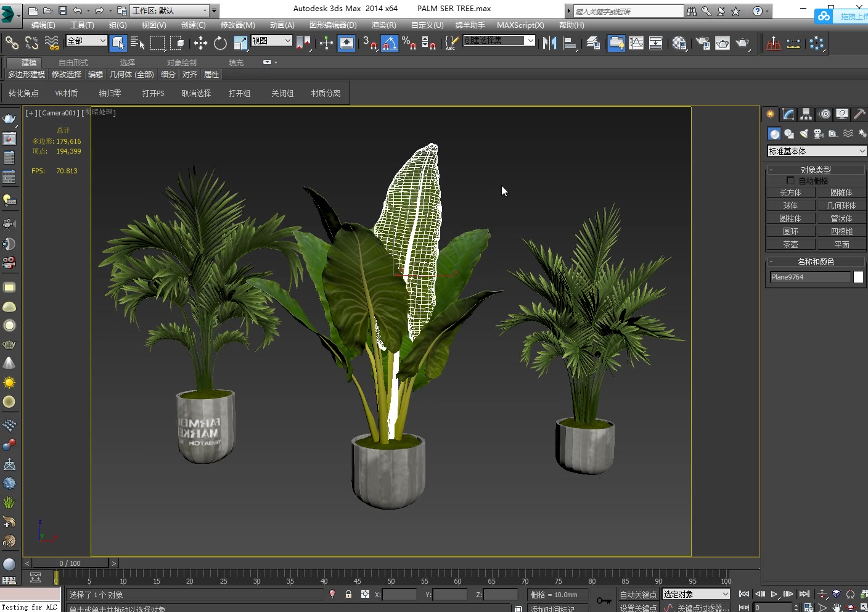The image size is (868, 612).
Task: Choose the Select and Scale tool
Action: [240, 43]
